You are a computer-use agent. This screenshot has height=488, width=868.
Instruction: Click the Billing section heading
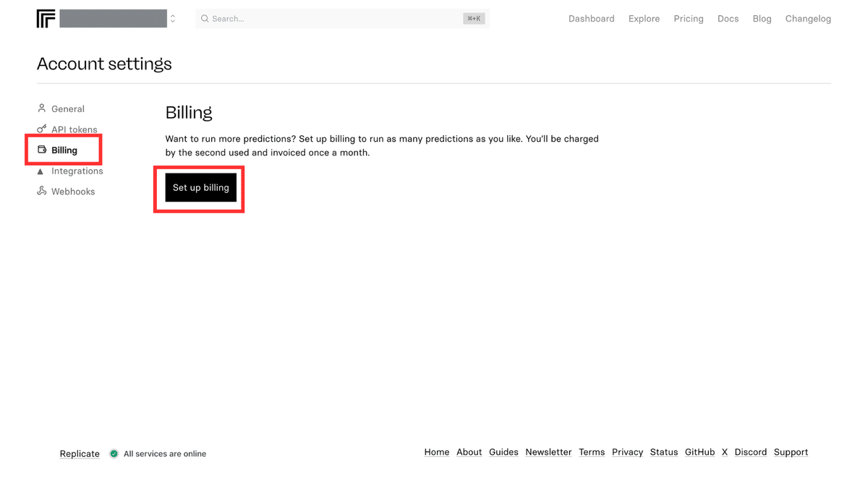tap(189, 113)
